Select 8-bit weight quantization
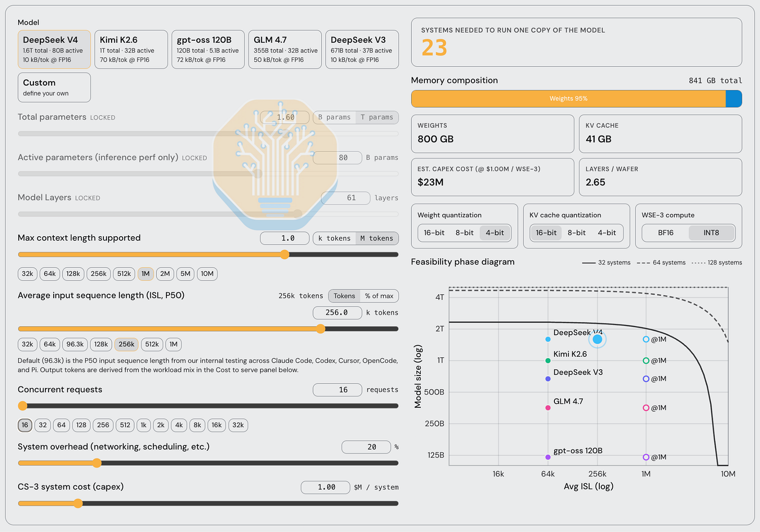This screenshot has width=760, height=532. point(465,233)
